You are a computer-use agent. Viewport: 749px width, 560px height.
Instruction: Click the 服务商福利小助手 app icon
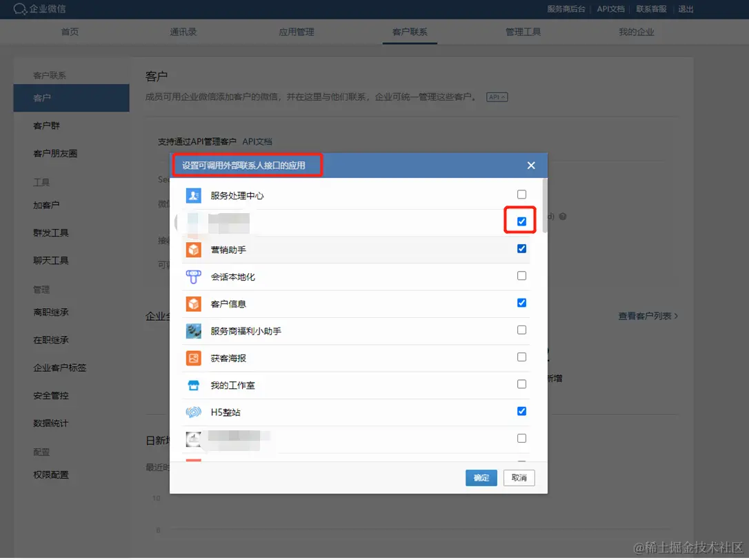(194, 330)
